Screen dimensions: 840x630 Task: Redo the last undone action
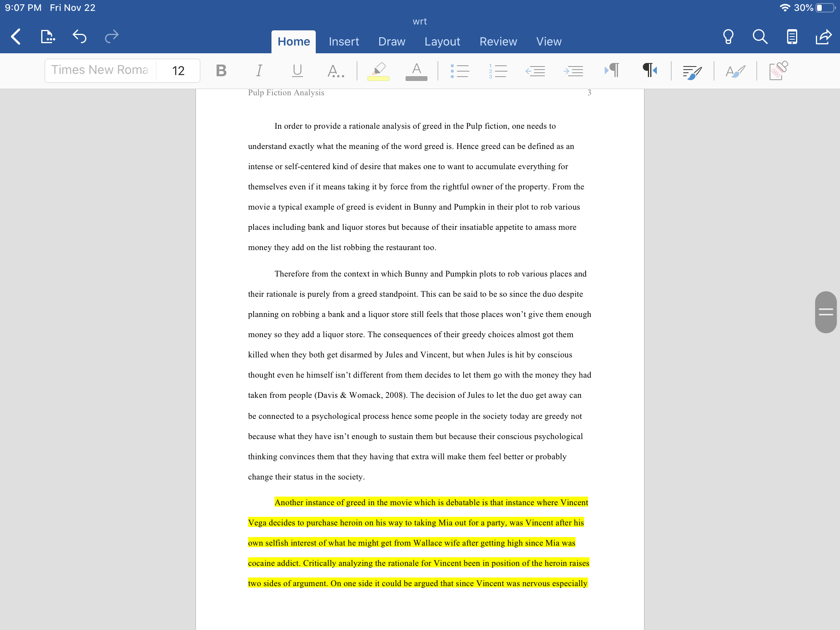click(112, 37)
